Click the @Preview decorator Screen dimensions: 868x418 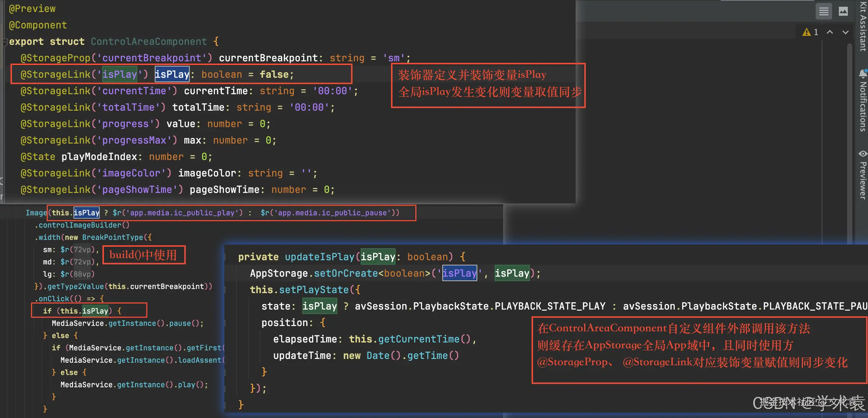[x=32, y=9]
